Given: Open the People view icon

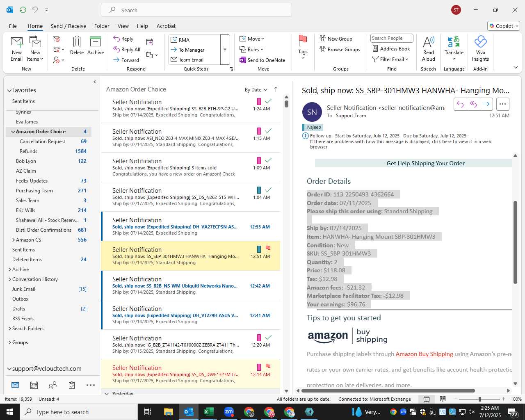Looking at the screenshot, I should point(52,385).
